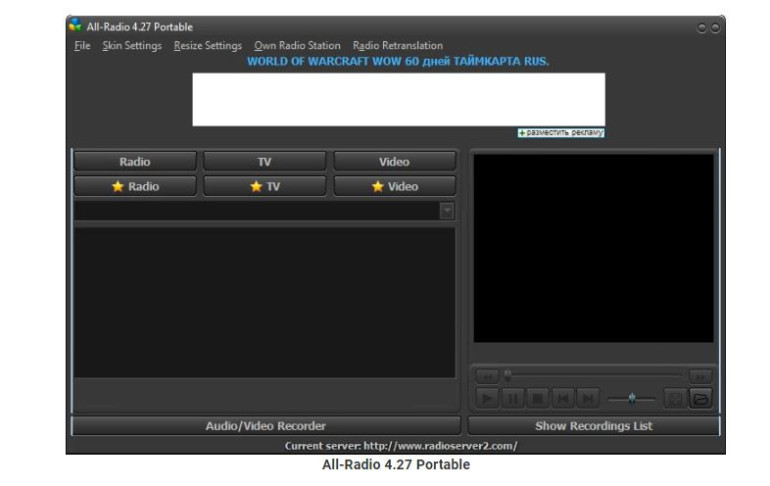Expand the station category dropdown arrow
This screenshot has width=770, height=486.
point(447,211)
